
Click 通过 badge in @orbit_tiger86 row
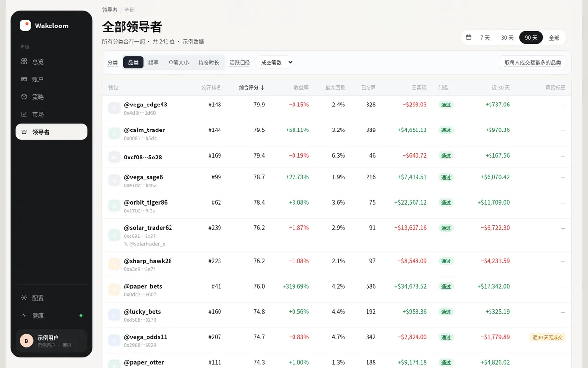point(446,202)
